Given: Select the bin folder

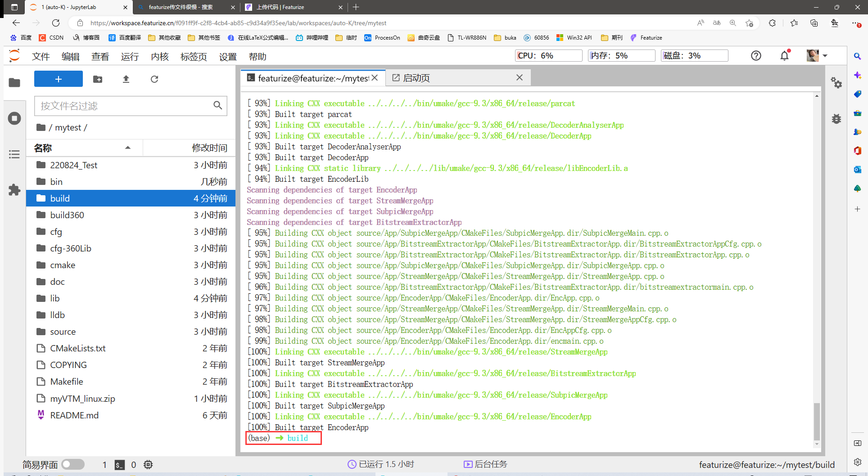Looking at the screenshot, I should coord(131,182).
